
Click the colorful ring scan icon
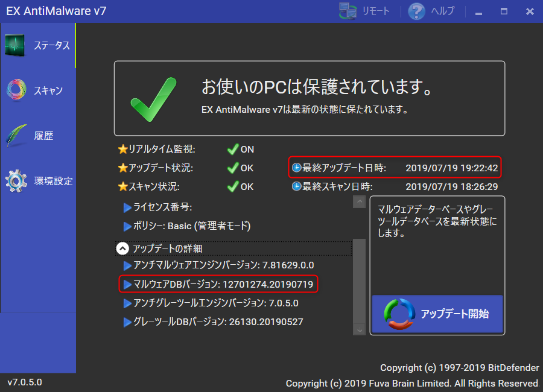tap(16, 90)
